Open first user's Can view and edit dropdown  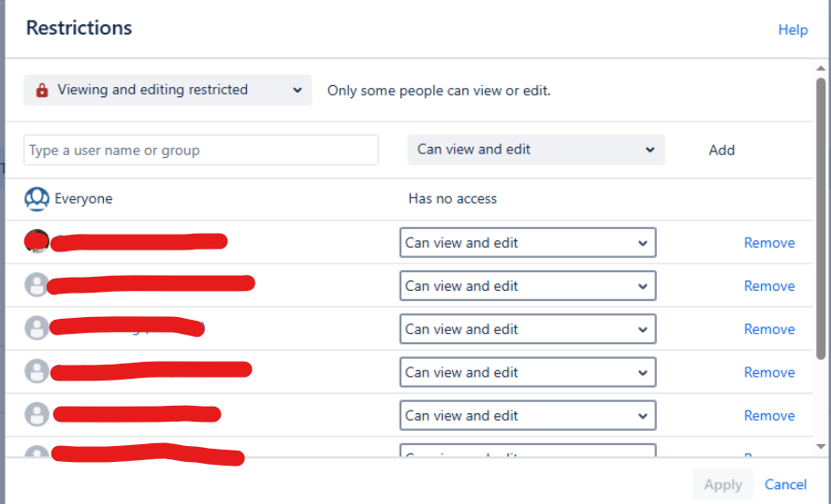pos(528,242)
